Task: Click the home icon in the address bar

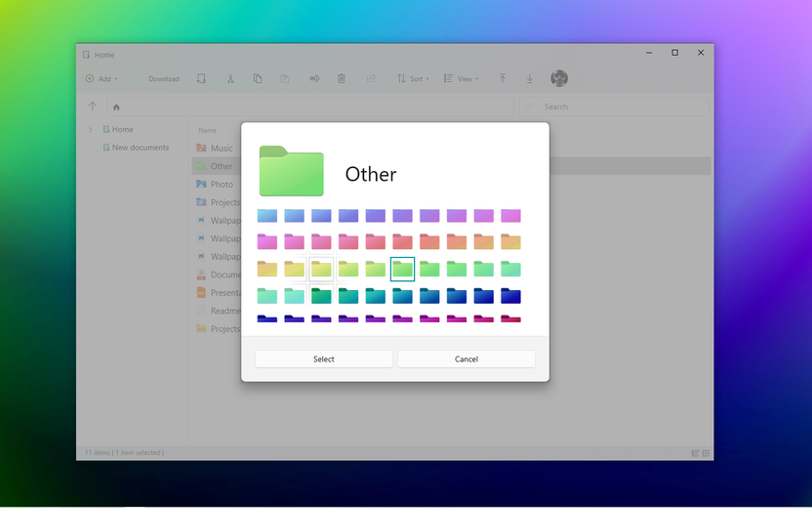Action: click(x=116, y=107)
